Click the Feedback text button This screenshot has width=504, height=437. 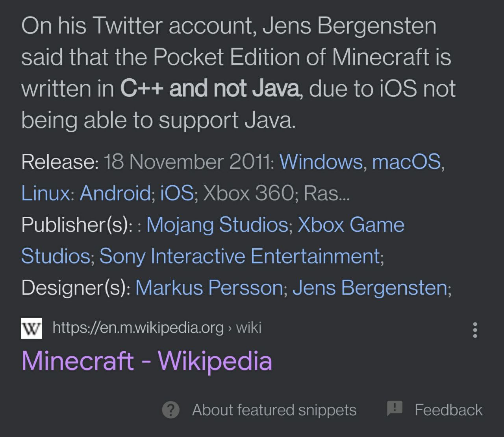click(x=448, y=410)
